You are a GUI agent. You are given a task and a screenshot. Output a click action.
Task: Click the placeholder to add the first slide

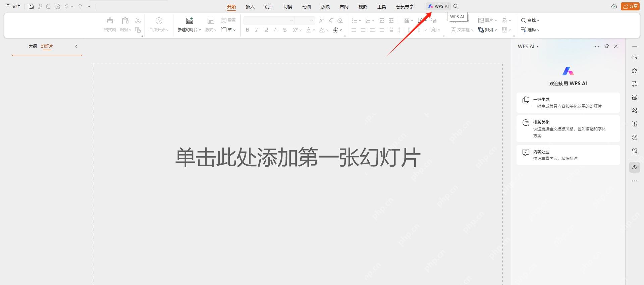[x=298, y=157]
